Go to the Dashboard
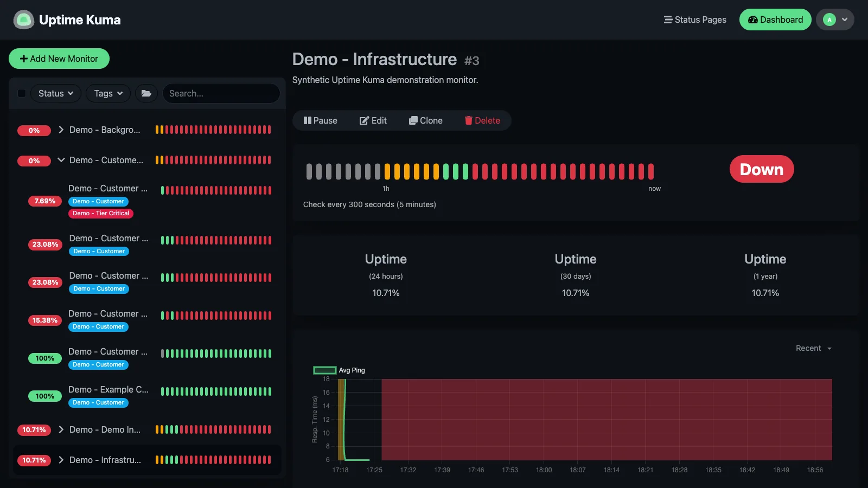This screenshot has width=868, height=488. click(x=775, y=20)
